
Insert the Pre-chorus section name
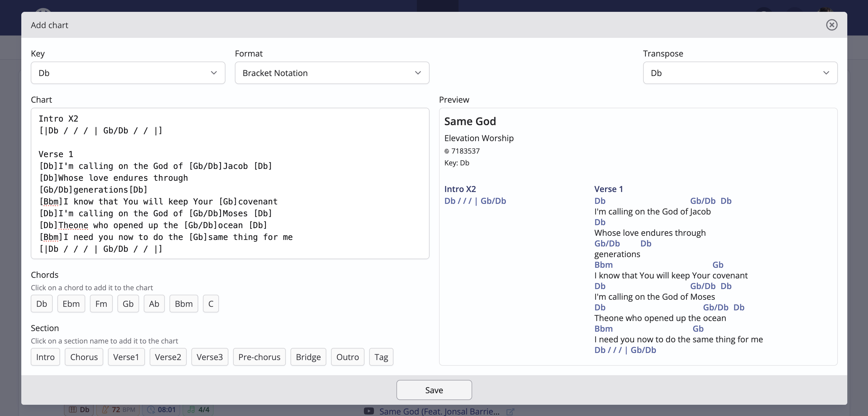[259, 357]
